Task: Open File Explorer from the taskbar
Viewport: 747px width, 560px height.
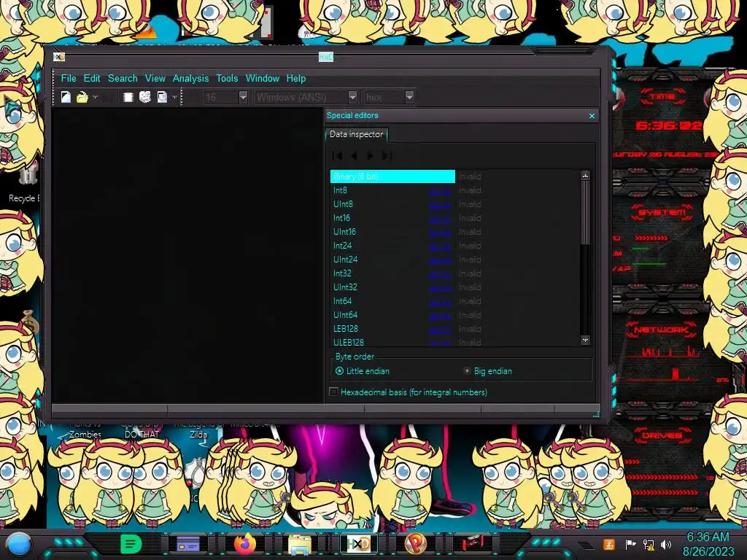Action: [300, 544]
